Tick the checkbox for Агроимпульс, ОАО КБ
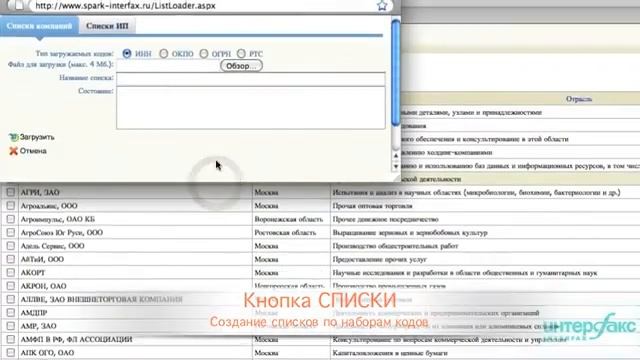640x360 pixels. (x=11, y=219)
